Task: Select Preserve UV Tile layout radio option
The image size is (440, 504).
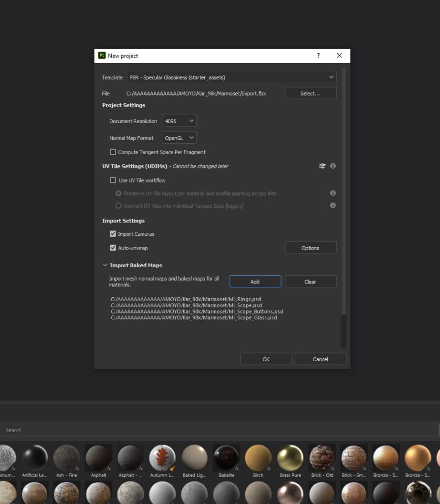Action: [119, 193]
